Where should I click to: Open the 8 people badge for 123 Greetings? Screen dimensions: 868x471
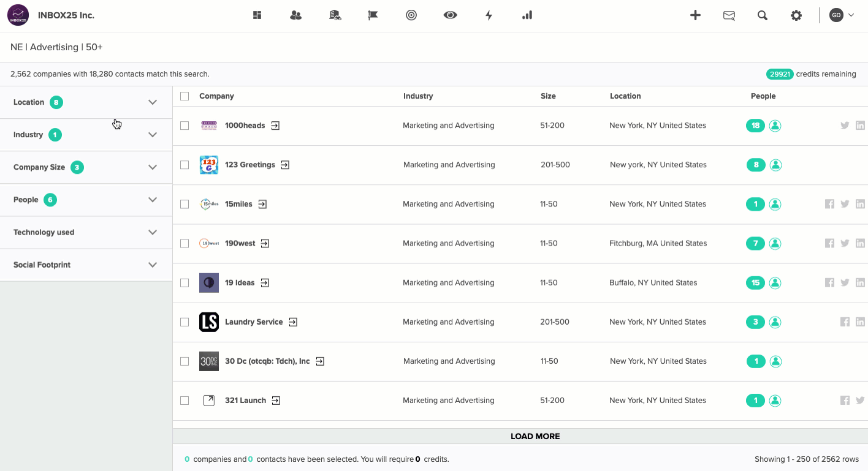(756, 165)
